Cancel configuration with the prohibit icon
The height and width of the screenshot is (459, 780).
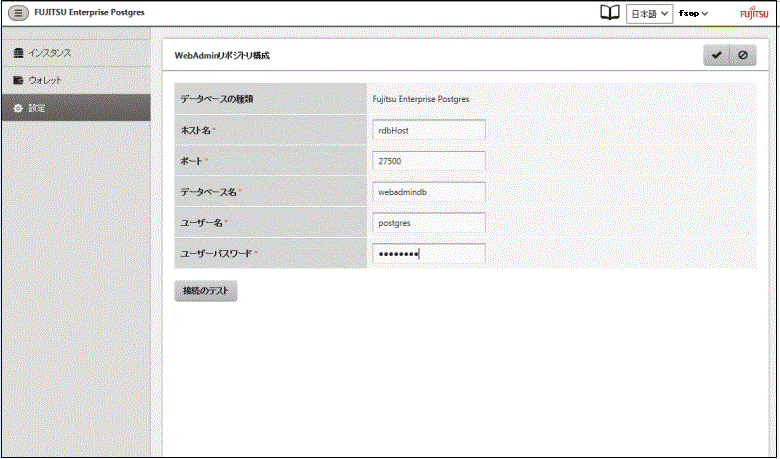point(743,55)
